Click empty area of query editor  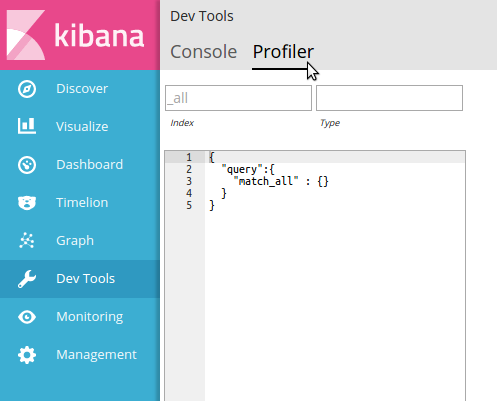pos(335,300)
